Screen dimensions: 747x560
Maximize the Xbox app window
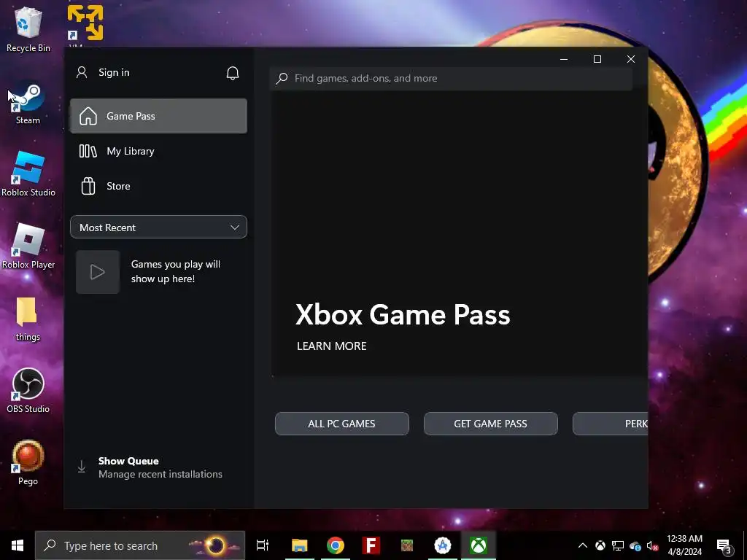(597, 59)
